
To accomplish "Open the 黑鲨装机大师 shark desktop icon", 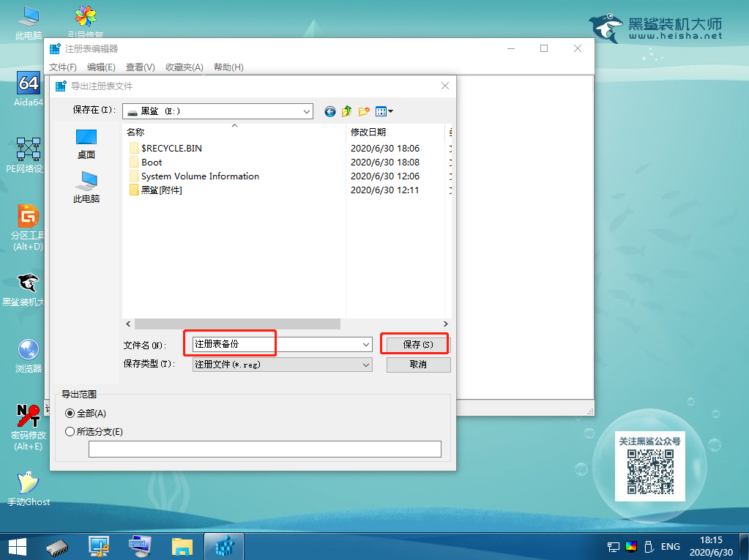I will coord(24,289).
